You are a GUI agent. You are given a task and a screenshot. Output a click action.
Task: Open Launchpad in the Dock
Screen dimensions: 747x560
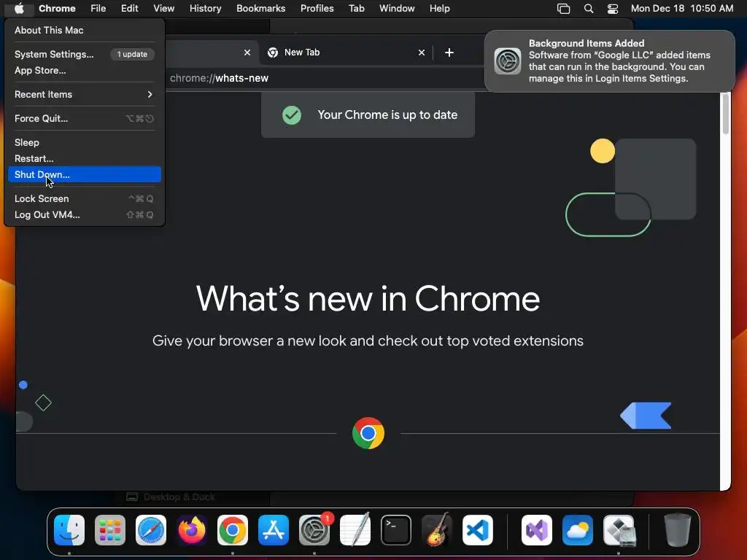click(110, 530)
